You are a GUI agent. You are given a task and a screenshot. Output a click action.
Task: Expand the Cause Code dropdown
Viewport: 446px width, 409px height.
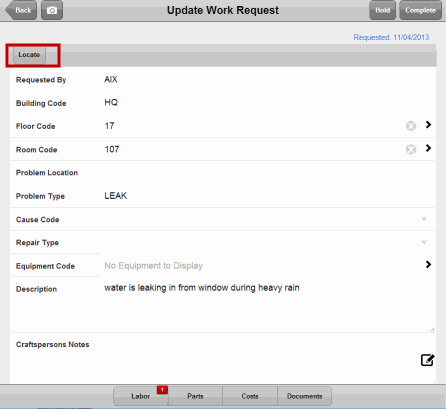(x=424, y=219)
